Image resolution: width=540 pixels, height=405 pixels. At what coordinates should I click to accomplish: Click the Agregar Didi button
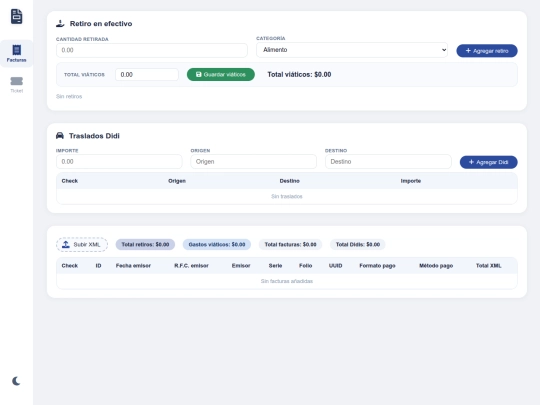click(488, 162)
